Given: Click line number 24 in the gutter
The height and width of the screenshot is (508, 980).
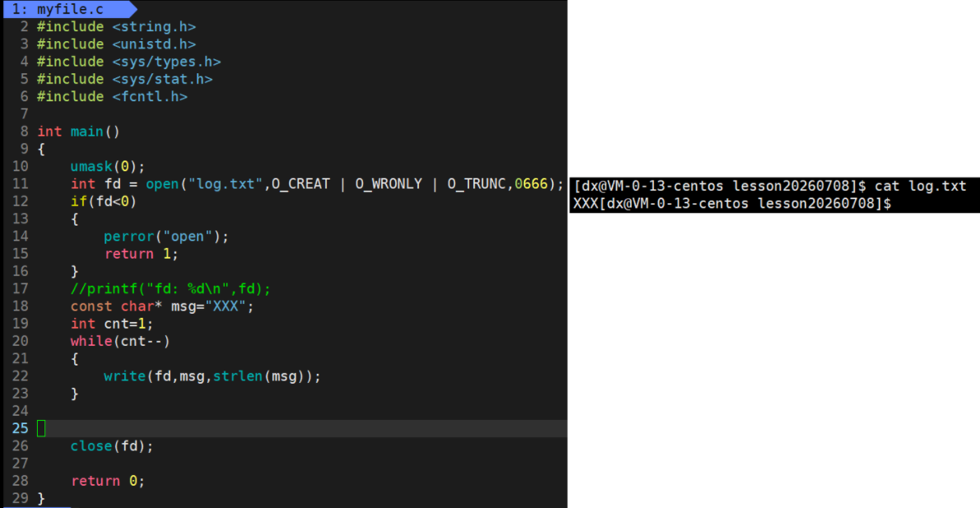Looking at the screenshot, I should [x=20, y=412].
